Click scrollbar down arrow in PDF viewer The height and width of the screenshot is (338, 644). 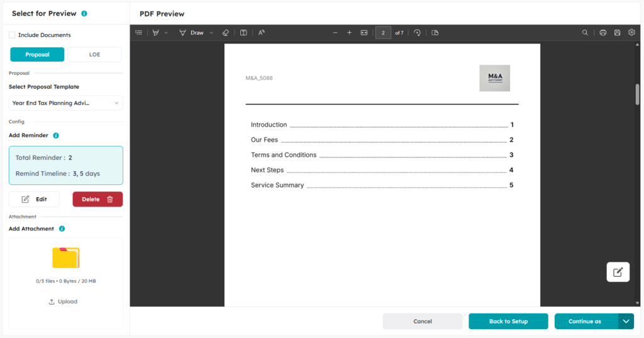[x=638, y=303]
